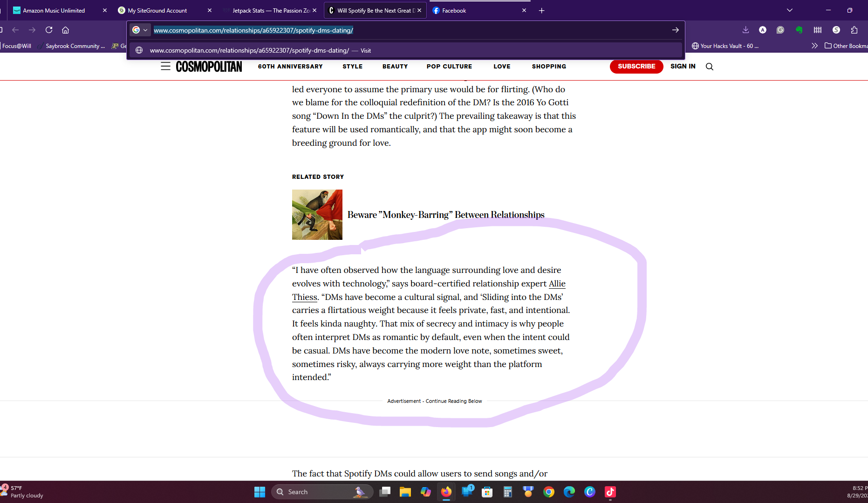Open the Cosmopolitan hamburger menu
The width and height of the screenshot is (868, 503).
pyautogui.click(x=165, y=66)
